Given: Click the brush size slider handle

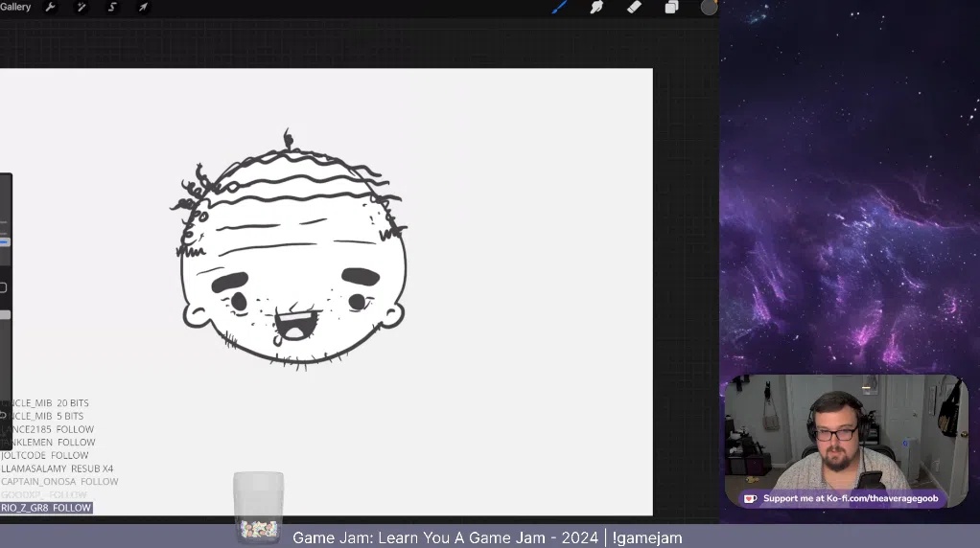Looking at the screenshot, I should [x=5, y=242].
